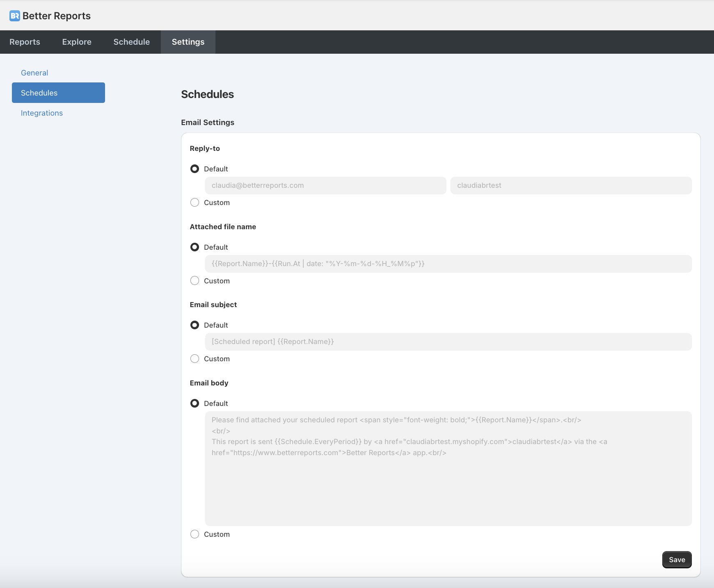Image resolution: width=714 pixels, height=588 pixels.
Task: Select Default for Attached file name
Action: 195,247
